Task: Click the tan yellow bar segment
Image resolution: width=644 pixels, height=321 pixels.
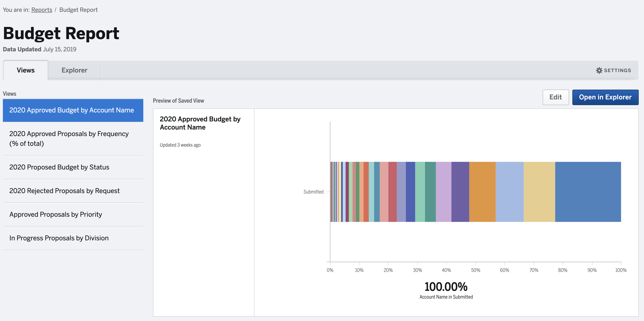Action: 539,192
